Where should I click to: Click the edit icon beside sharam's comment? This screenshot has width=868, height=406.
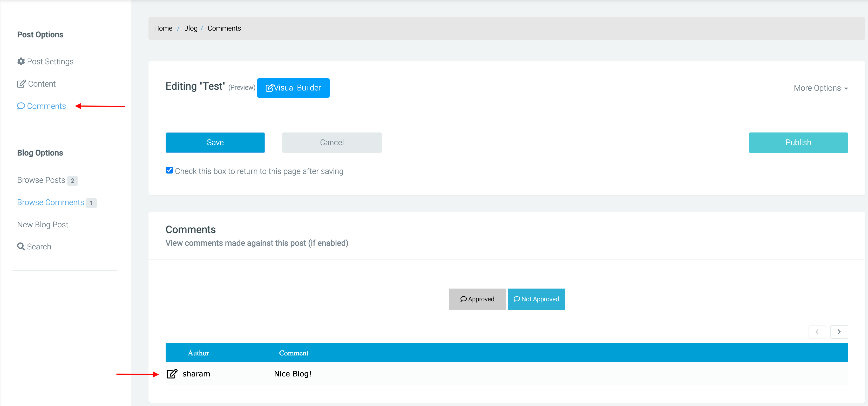tap(172, 374)
